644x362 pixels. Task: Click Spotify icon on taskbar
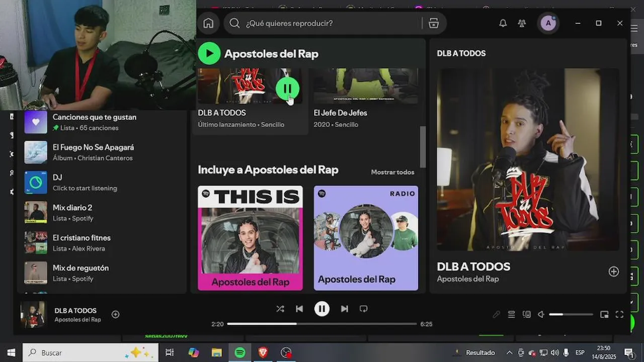point(240,352)
